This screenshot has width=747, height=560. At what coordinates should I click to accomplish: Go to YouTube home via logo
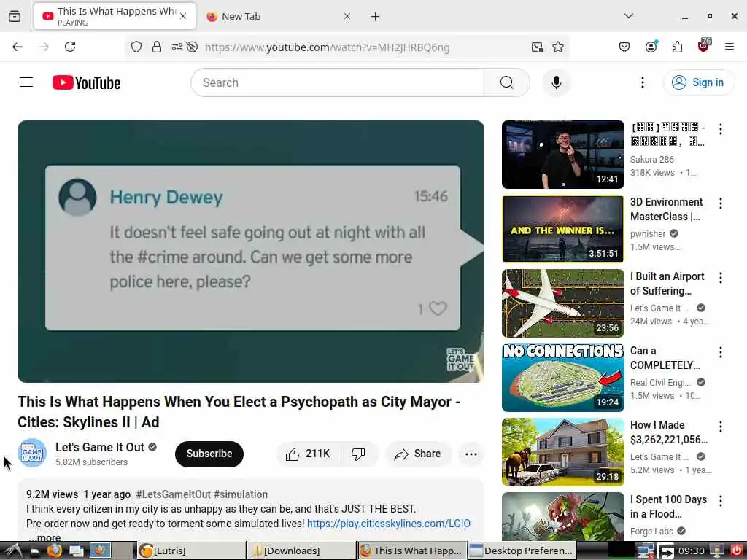point(86,82)
